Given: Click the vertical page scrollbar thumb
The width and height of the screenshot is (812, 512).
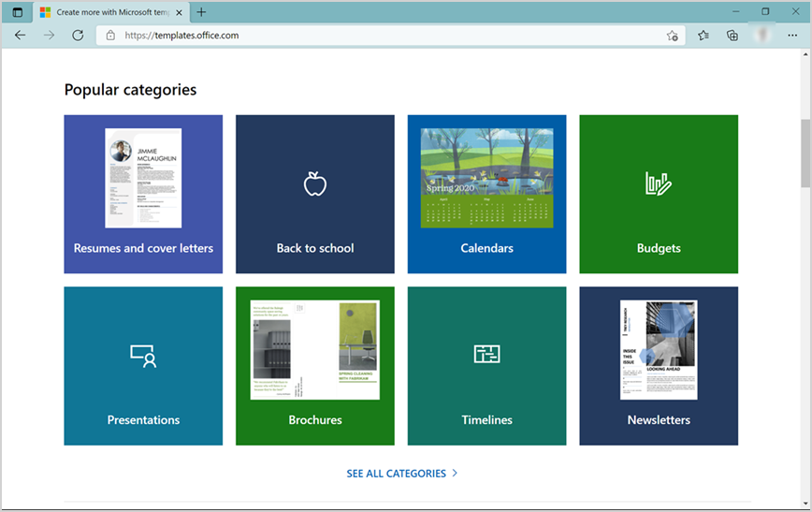Looking at the screenshot, I should (x=805, y=154).
